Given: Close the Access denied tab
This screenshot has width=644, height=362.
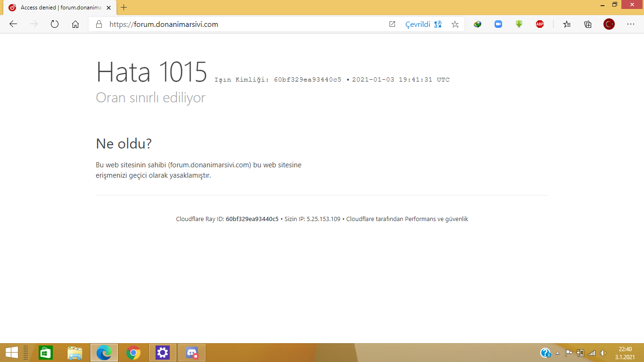Looking at the screenshot, I should (x=108, y=8).
